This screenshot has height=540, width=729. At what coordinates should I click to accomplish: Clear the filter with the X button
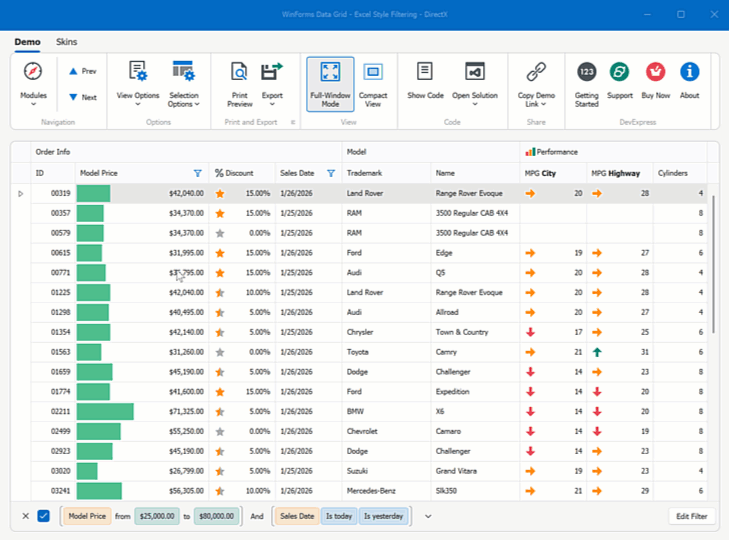click(26, 516)
